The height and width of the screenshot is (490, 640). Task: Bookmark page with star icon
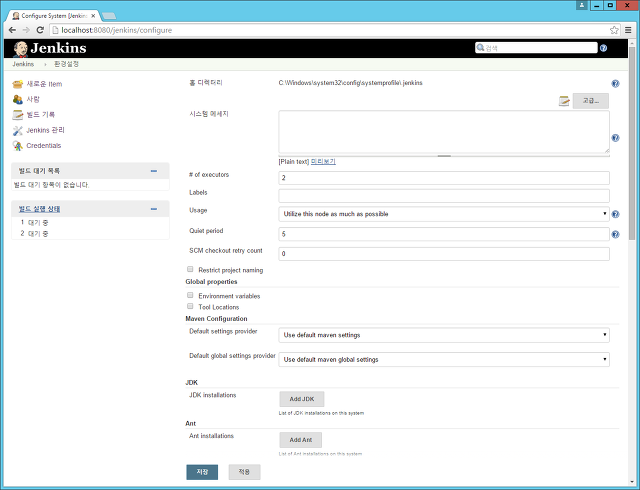tap(614, 30)
